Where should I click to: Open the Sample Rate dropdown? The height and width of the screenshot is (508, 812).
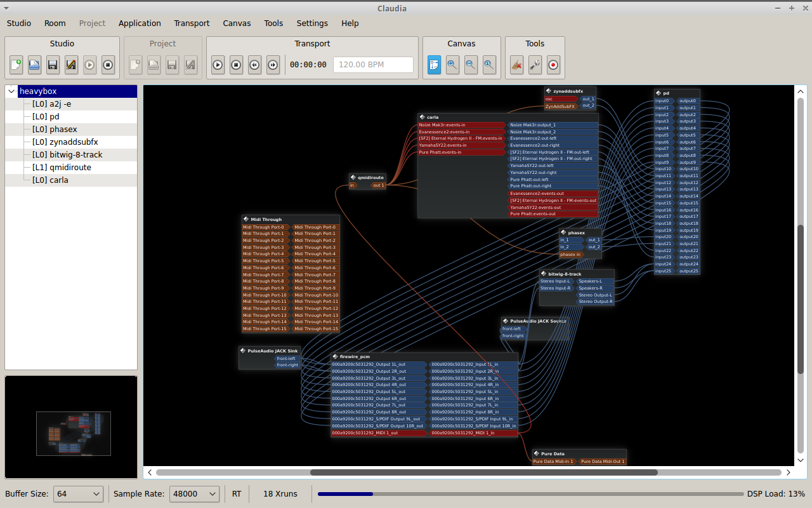(194, 494)
